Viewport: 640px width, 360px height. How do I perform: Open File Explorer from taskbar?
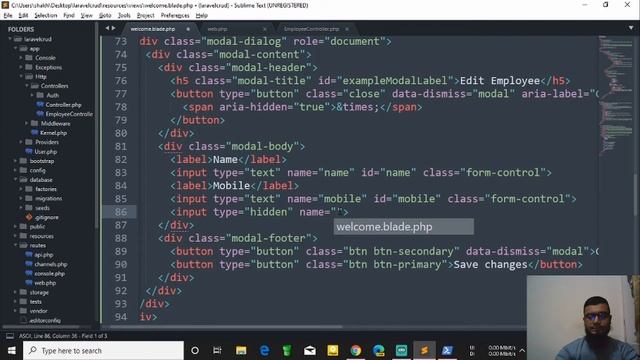(241, 351)
